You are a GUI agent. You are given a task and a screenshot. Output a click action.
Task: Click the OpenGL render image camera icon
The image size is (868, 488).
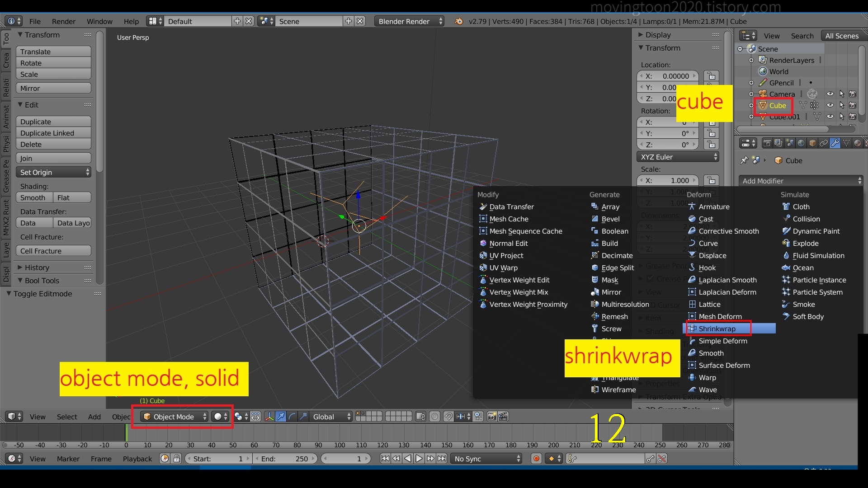492,417
